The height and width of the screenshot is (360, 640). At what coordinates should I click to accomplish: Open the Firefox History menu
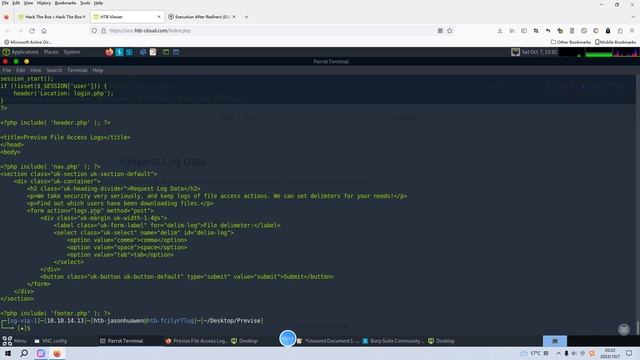[x=44, y=3]
